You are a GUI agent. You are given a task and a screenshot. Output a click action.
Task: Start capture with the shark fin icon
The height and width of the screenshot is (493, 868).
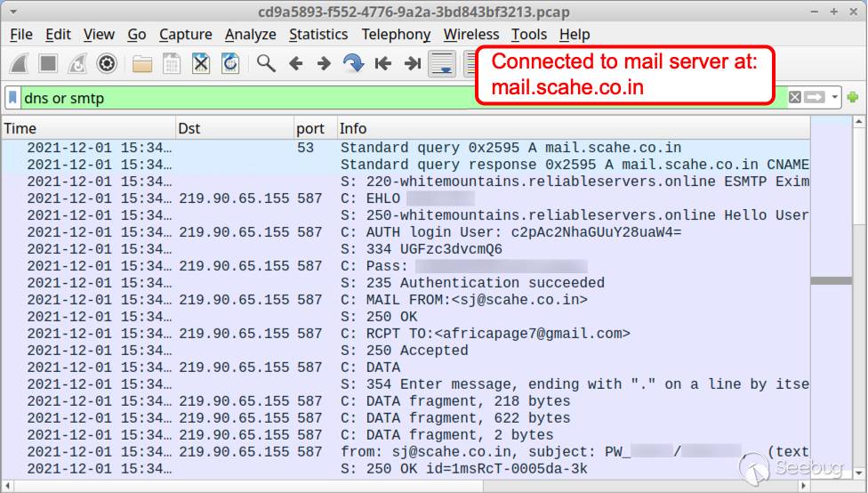(19, 64)
